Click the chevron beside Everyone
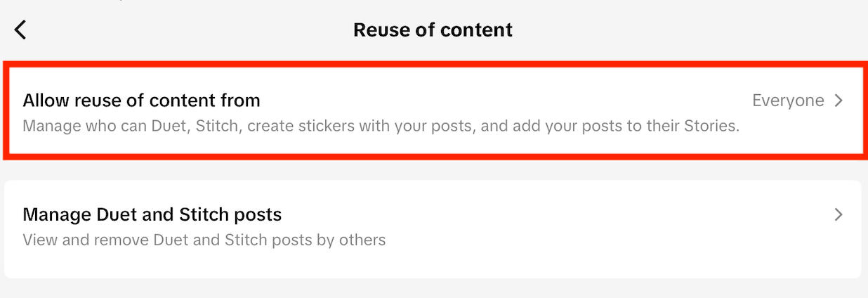This screenshot has width=868, height=298. click(x=838, y=101)
